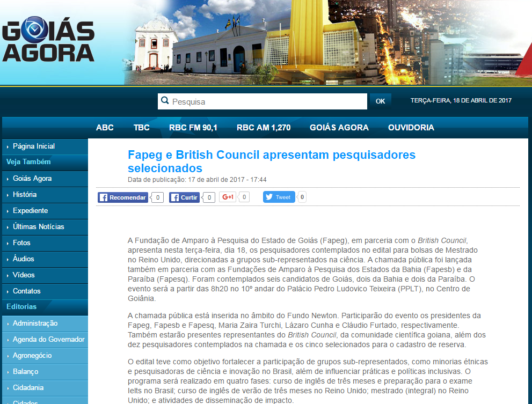The image size is (532, 404).
Task: Expand the Fotos sidebar item
Action: (21, 243)
